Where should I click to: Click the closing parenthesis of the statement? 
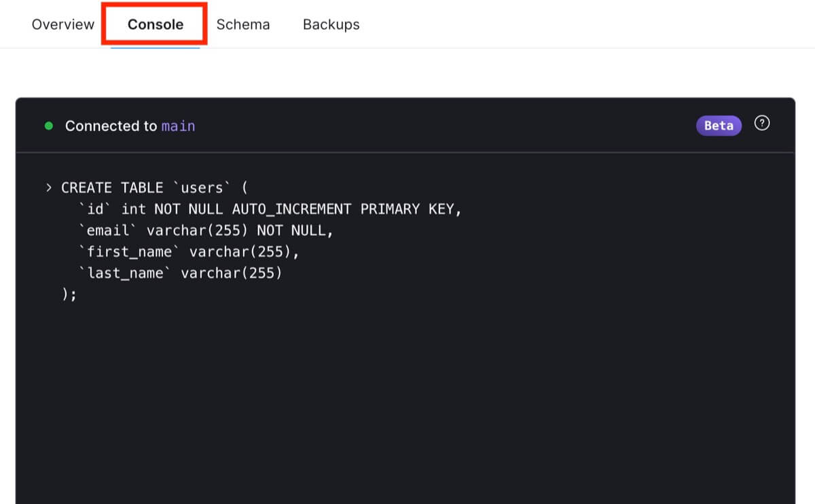coord(65,293)
